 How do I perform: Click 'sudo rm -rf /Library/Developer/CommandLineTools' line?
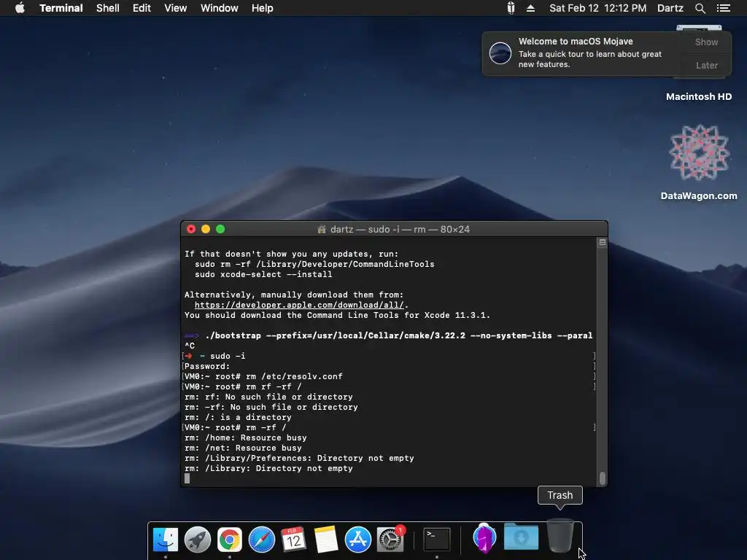314,264
